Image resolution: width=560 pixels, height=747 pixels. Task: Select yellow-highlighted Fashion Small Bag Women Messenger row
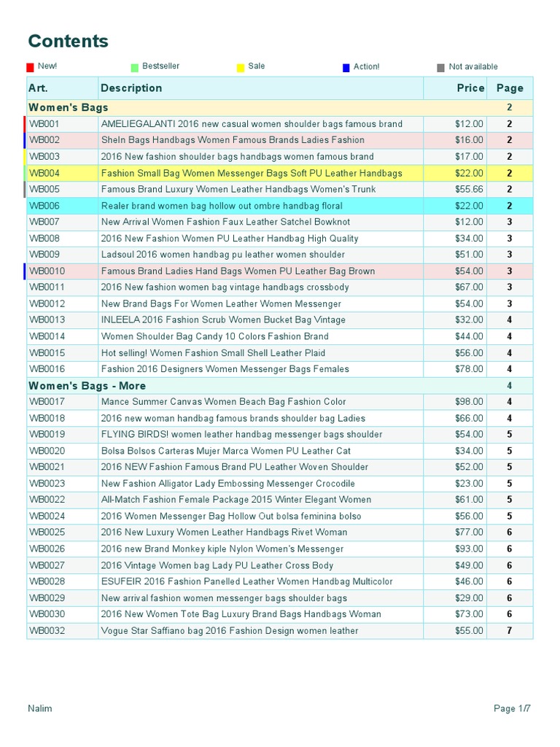(x=279, y=173)
